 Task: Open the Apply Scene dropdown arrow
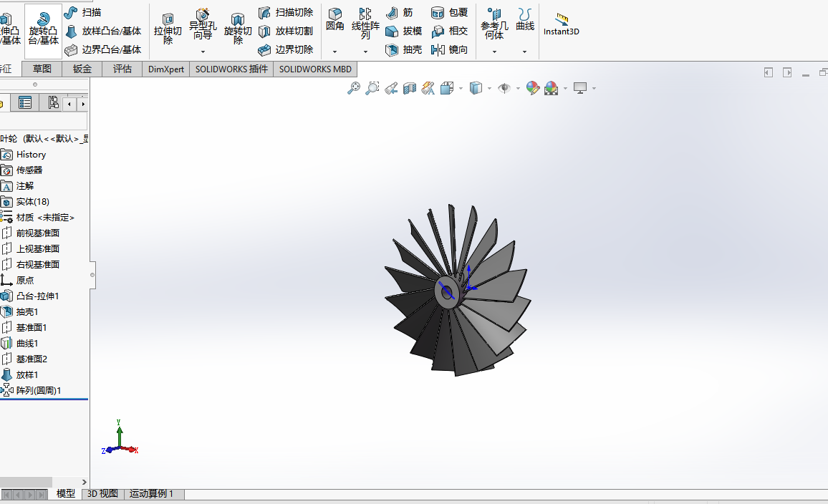(x=566, y=88)
